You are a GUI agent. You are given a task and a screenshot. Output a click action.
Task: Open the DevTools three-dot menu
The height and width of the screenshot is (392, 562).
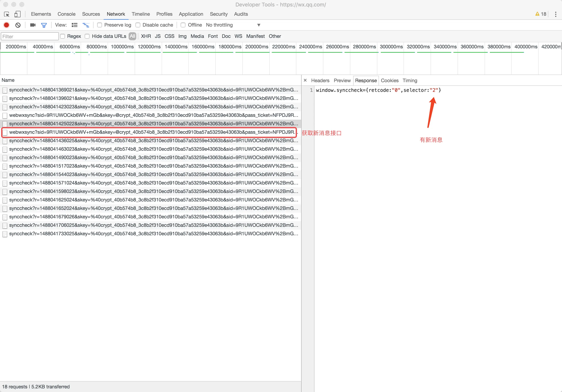[555, 14]
